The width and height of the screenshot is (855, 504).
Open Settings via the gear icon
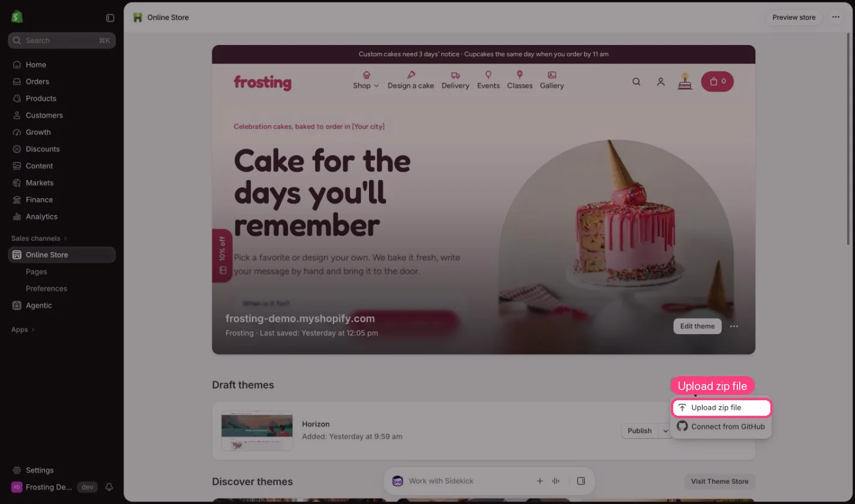pos(17,470)
